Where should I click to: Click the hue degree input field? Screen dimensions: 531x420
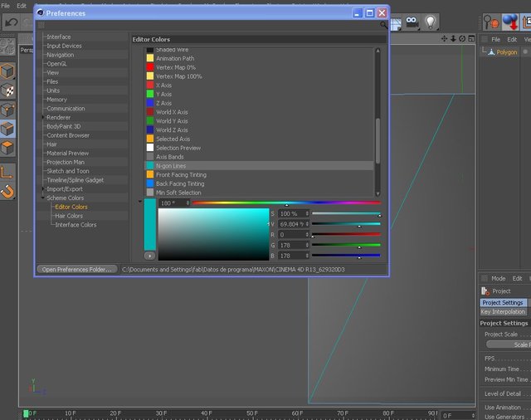tap(174, 203)
